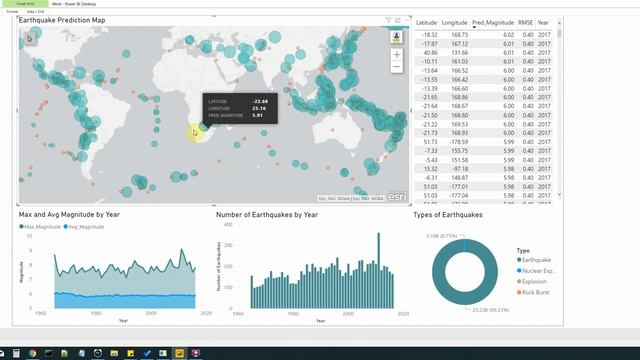Click the map selection tool icon
The image size is (640, 360).
tap(29, 39)
